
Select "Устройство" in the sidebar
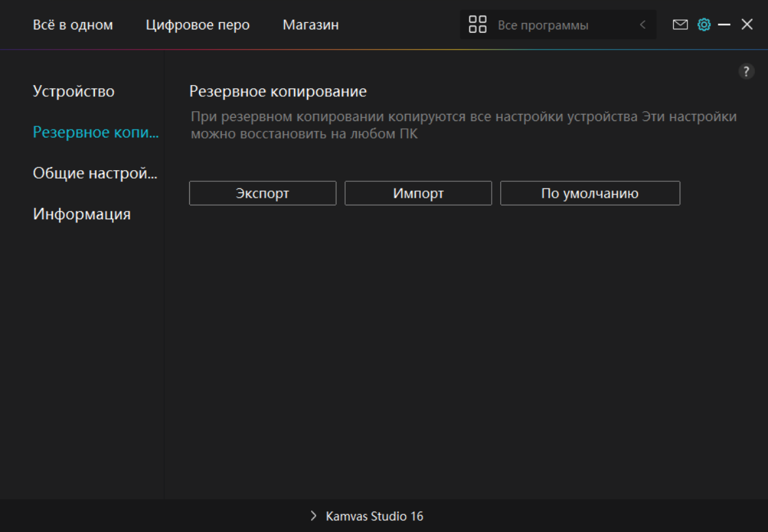pyautogui.click(x=73, y=91)
